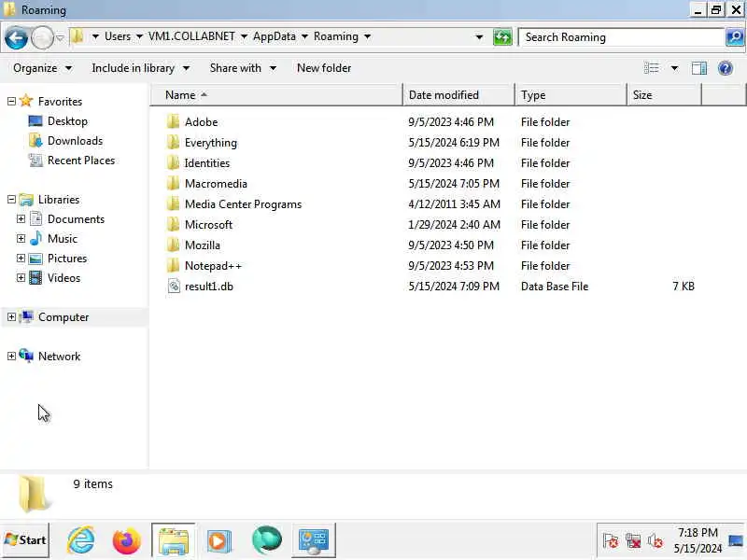Image resolution: width=747 pixels, height=560 pixels.
Task: Open recent pages dropdown beside Forward button
Action: click(60, 37)
